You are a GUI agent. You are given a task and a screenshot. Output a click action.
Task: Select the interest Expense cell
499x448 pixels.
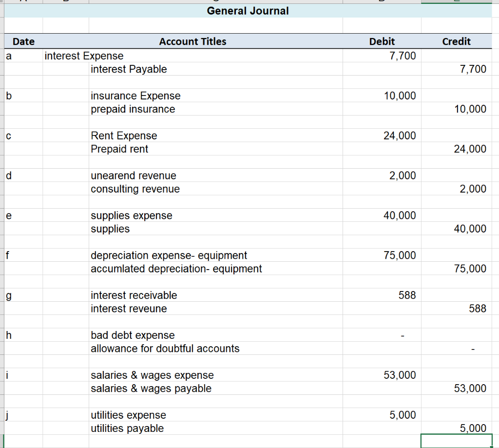84,56
